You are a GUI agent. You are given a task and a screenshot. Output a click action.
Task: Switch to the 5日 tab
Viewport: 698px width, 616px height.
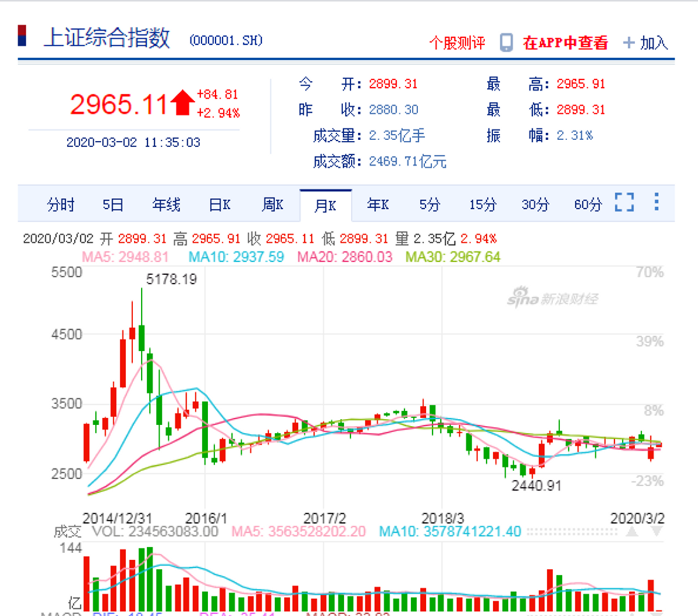[x=113, y=205]
